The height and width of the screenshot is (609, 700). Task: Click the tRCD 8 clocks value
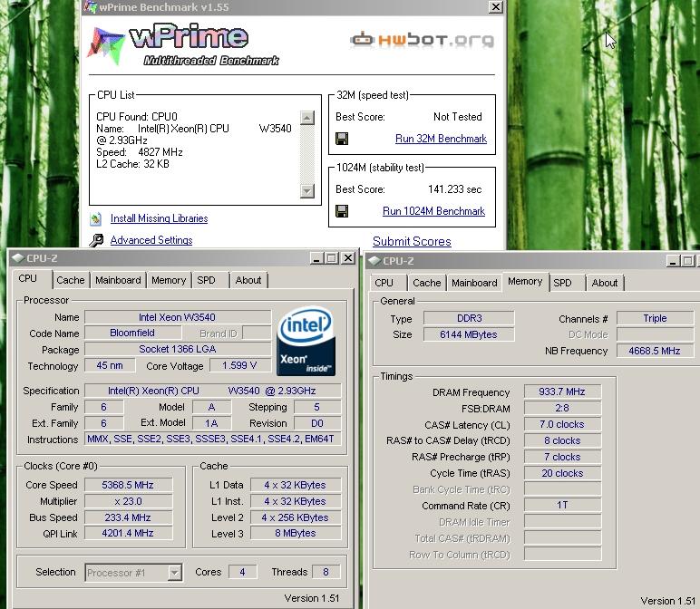[562, 440]
